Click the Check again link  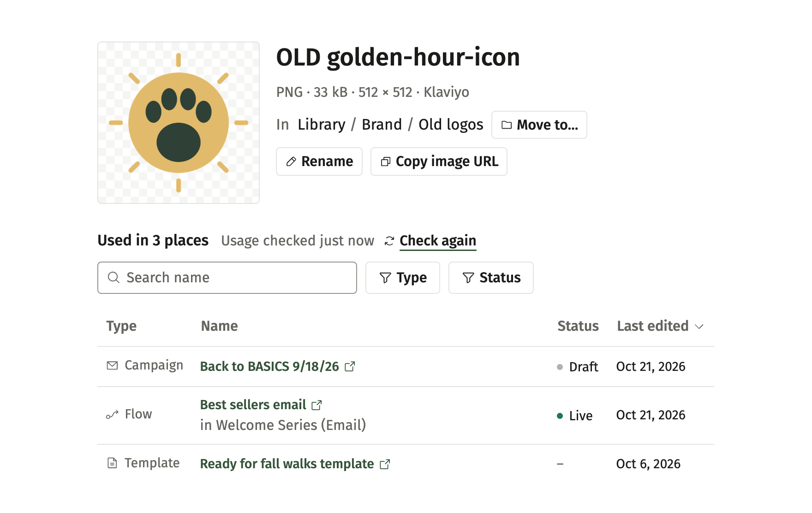click(437, 240)
